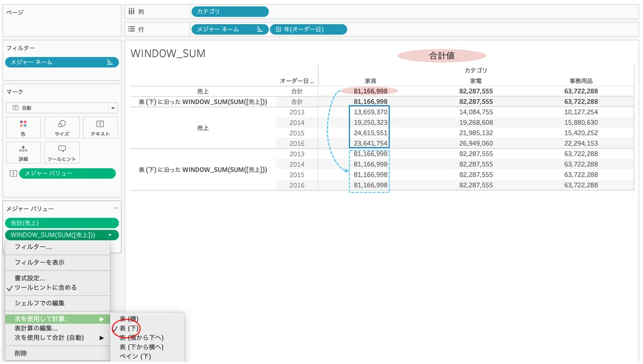Expand 次を使用して計算 submenu arrow
This screenshot has width=643, height=364.
click(102, 319)
